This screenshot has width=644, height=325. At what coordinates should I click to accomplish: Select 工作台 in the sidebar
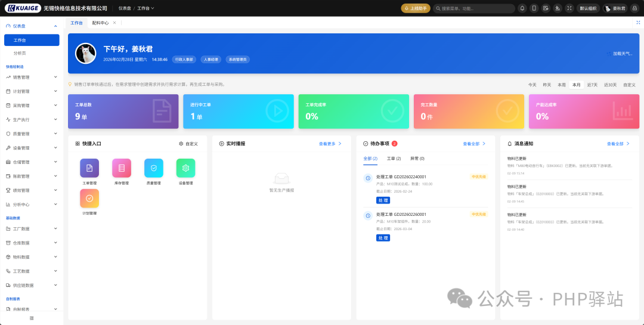pos(32,40)
